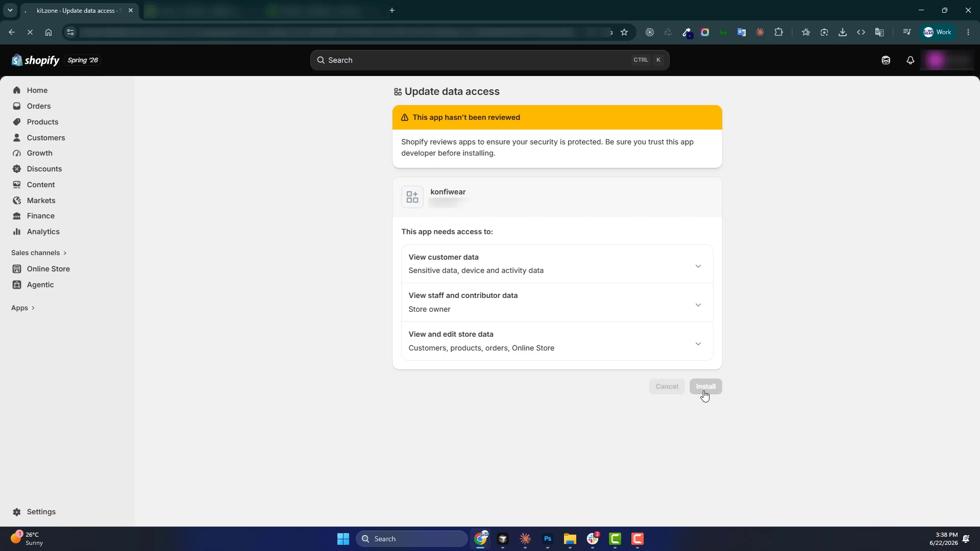The width and height of the screenshot is (980, 551).
Task: Click the konfiwear app icon
Action: tap(412, 197)
